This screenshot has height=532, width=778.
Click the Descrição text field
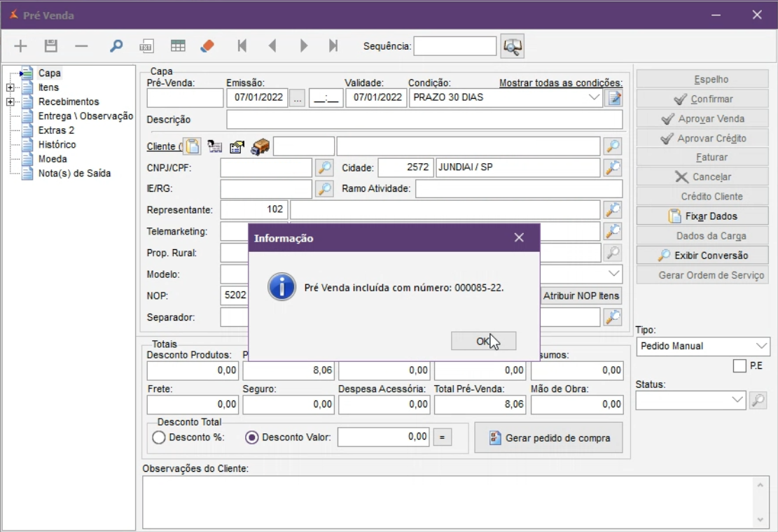(x=424, y=120)
